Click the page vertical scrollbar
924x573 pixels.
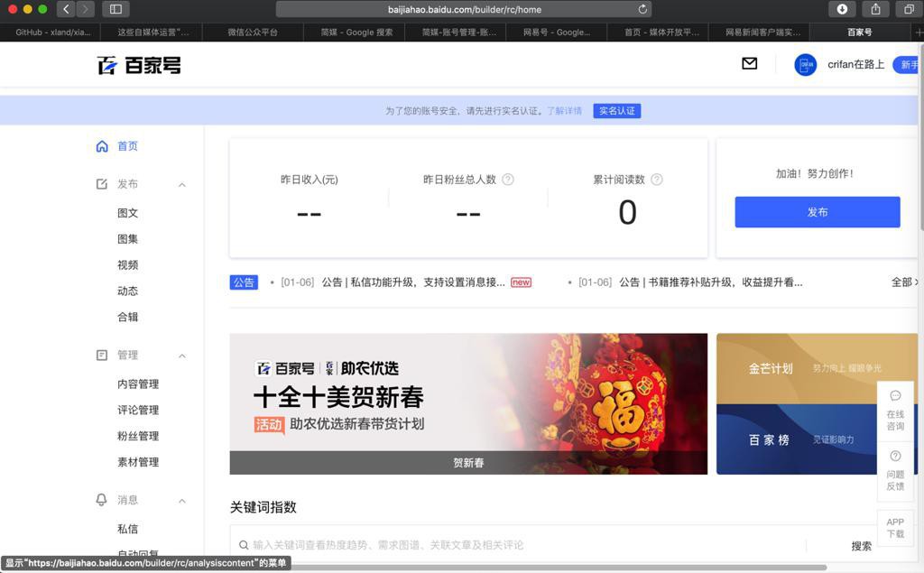[920, 135]
